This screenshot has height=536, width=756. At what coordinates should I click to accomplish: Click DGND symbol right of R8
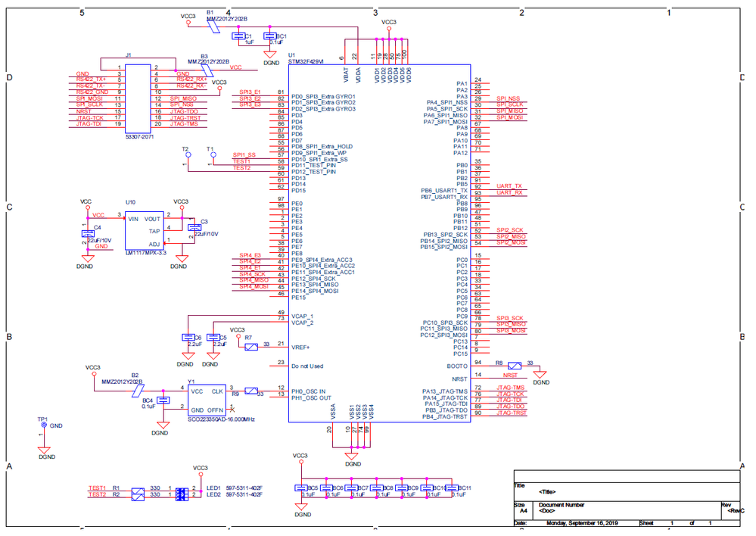pyautogui.click(x=540, y=375)
